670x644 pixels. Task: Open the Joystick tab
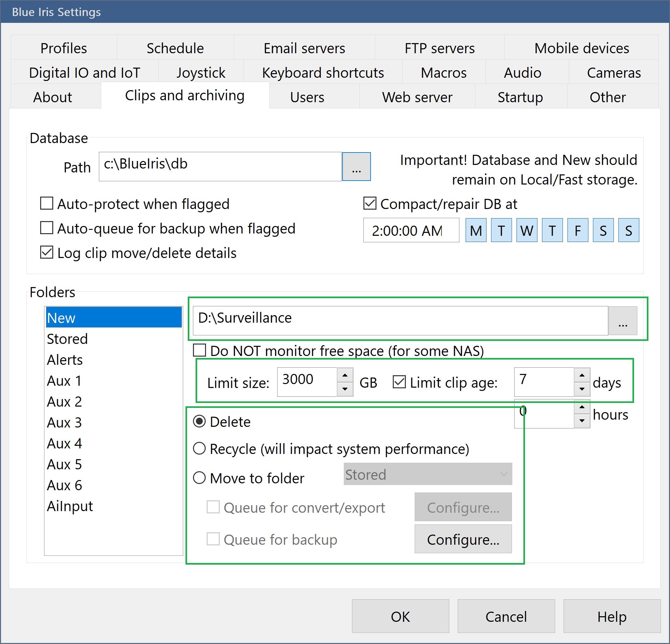tap(201, 72)
